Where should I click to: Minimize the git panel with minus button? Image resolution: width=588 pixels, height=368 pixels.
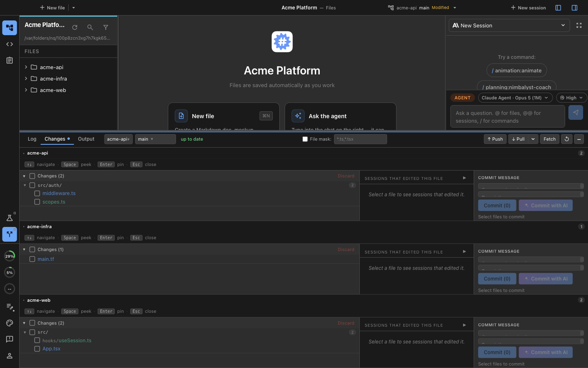579,139
